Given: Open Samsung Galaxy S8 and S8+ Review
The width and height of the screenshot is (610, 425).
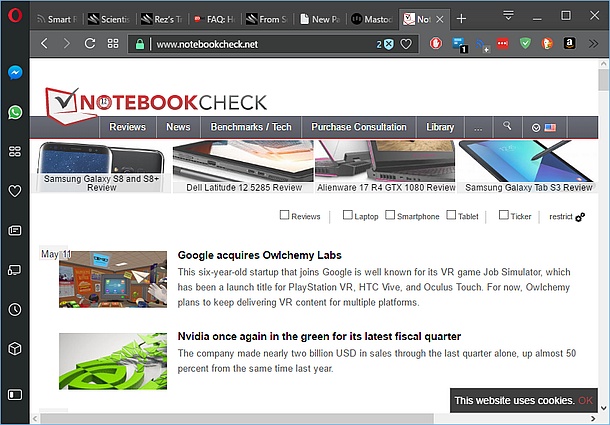Looking at the screenshot, I should point(101,167).
